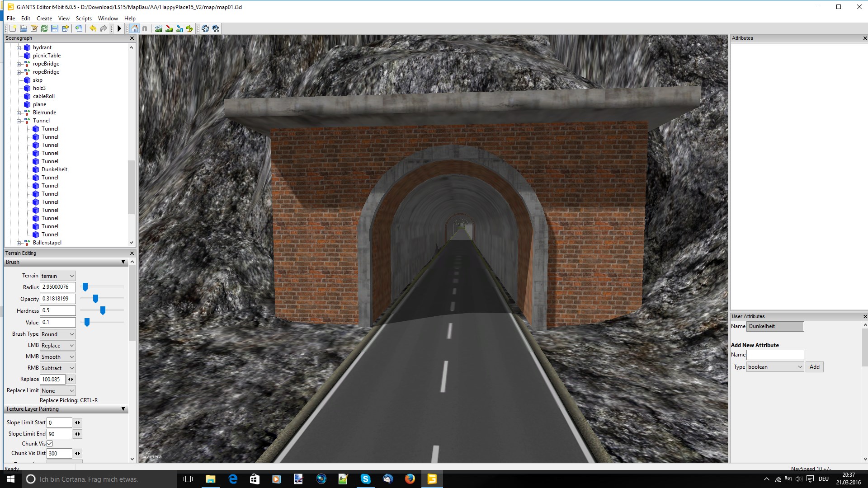868x488 pixels.
Task: Select the terrain sculpt mode icon
Action: (159, 28)
